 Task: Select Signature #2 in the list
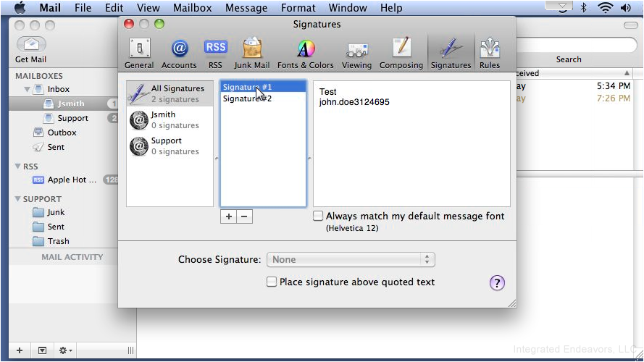point(263,98)
